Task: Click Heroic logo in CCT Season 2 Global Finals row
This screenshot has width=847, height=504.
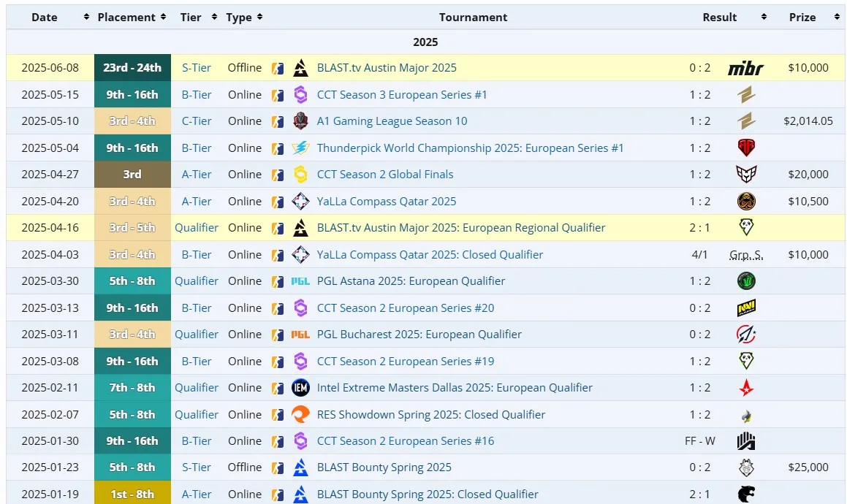Action: 746,174
